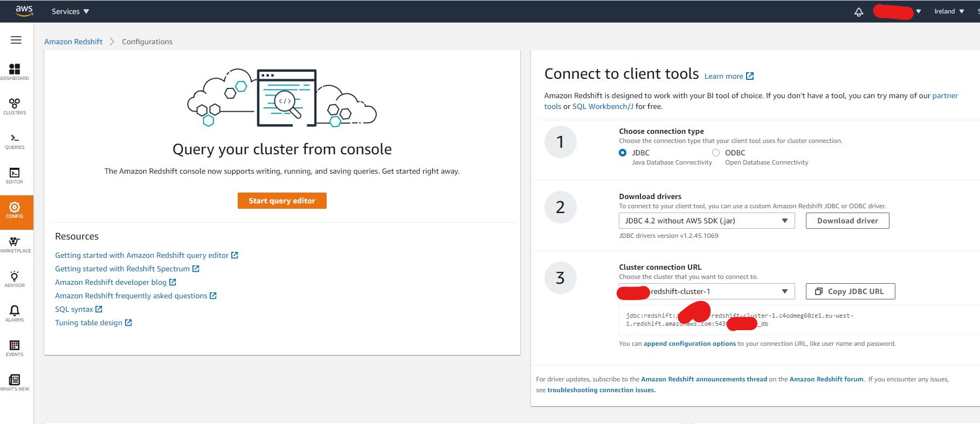Open the notifications bell
This screenshot has width=980, height=424.
[x=859, y=11]
